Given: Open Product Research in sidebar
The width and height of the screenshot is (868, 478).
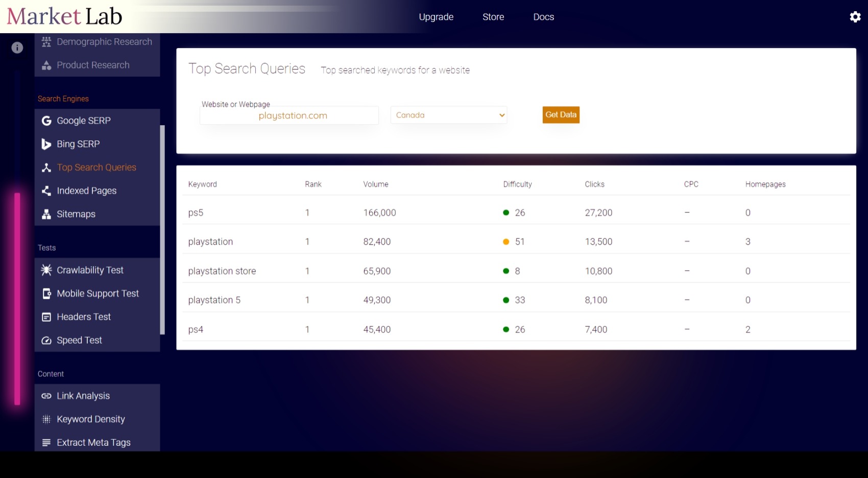Looking at the screenshot, I should click(x=97, y=65).
